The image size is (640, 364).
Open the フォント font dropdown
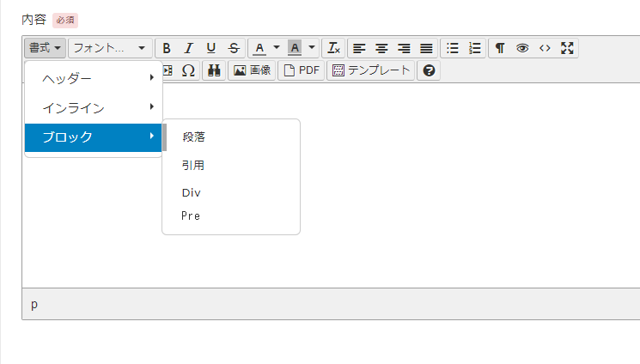point(110,48)
